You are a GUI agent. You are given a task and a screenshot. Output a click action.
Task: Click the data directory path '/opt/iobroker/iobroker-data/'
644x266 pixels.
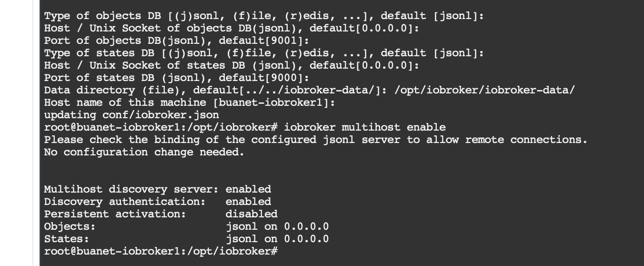click(484, 90)
